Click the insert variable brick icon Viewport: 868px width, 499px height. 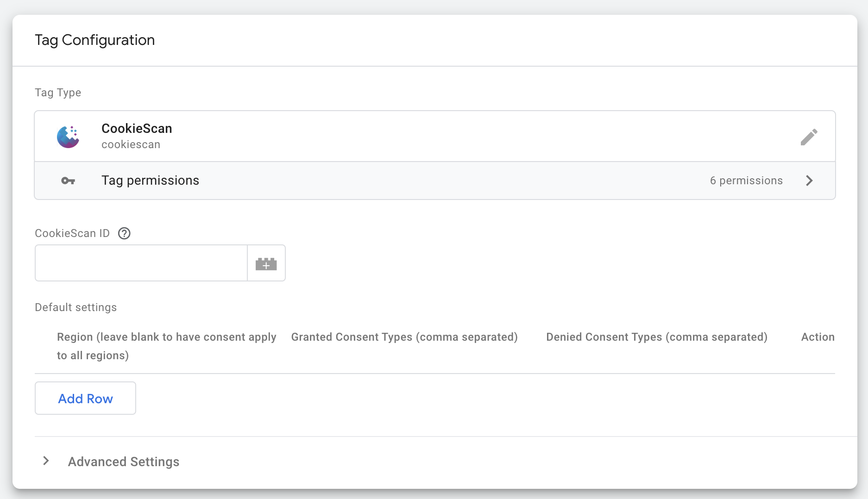tap(266, 263)
